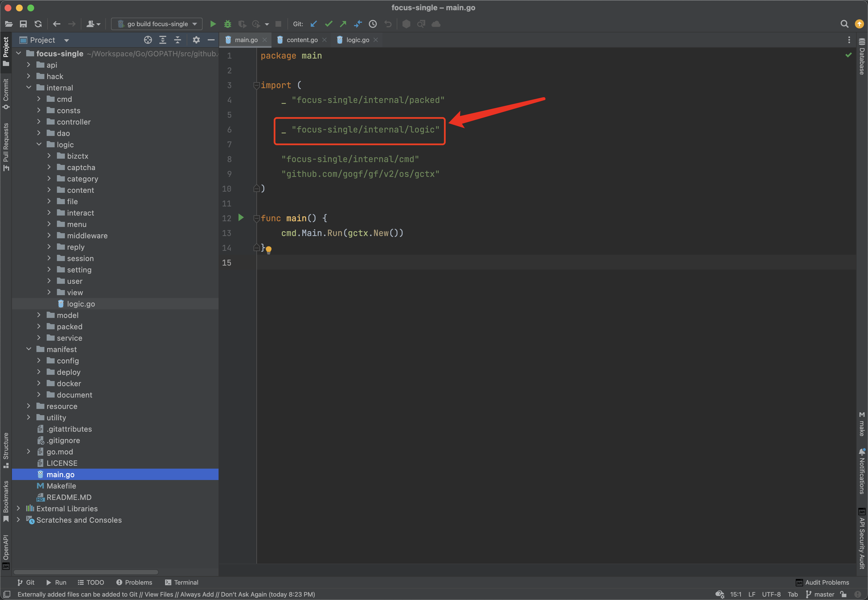Collapse the manifest folder
Viewport: 868px width, 600px height.
pyautogui.click(x=28, y=349)
